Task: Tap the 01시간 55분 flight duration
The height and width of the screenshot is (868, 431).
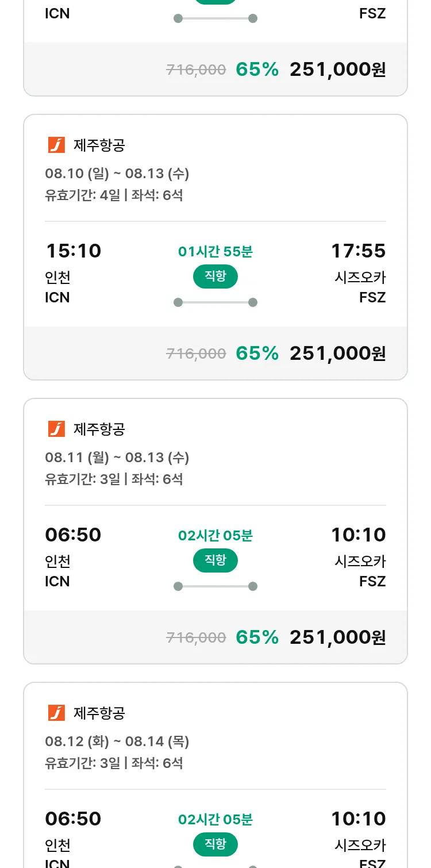Action: pos(215,252)
